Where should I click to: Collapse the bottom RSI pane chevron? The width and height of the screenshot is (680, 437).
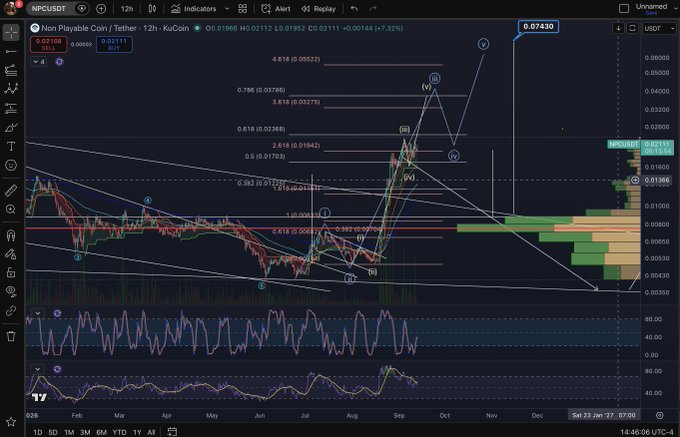[x=38, y=369]
